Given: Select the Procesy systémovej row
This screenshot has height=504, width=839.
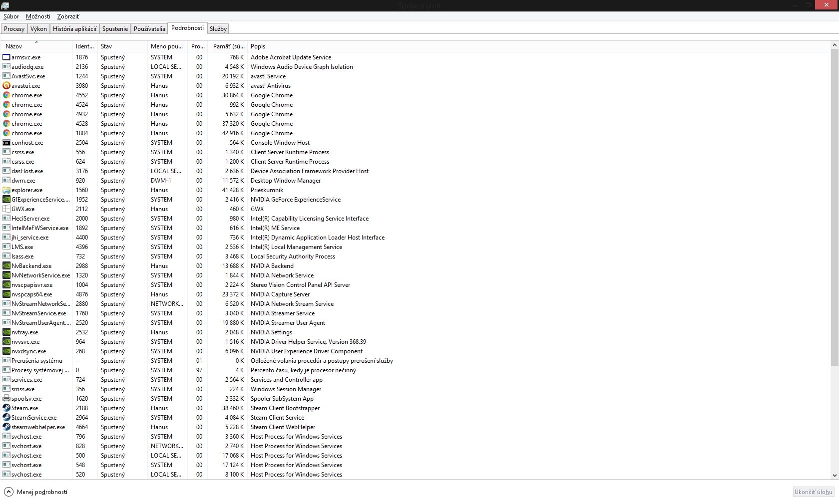Looking at the screenshot, I should click(415, 370).
